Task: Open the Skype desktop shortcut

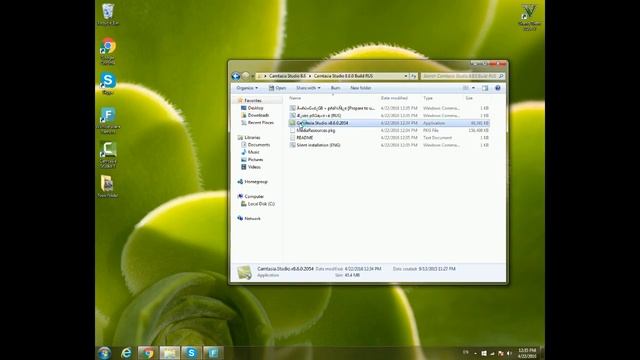Action: coord(108,84)
